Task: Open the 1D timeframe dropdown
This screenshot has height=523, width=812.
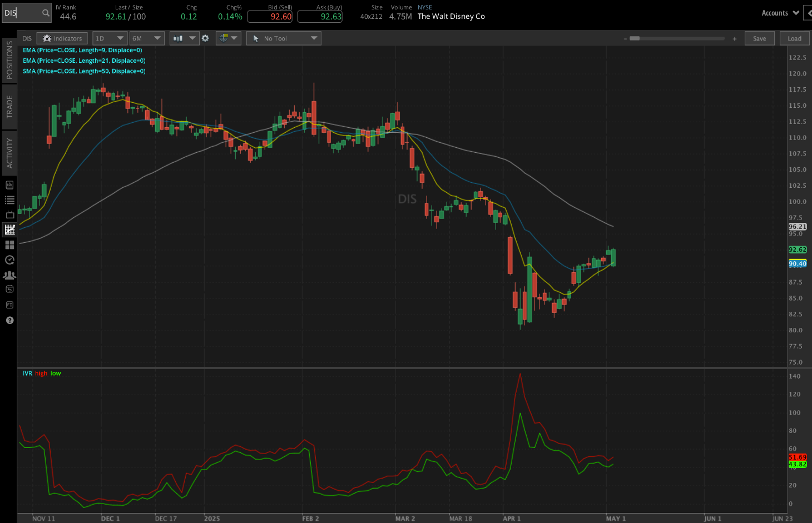Action: (110, 38)
